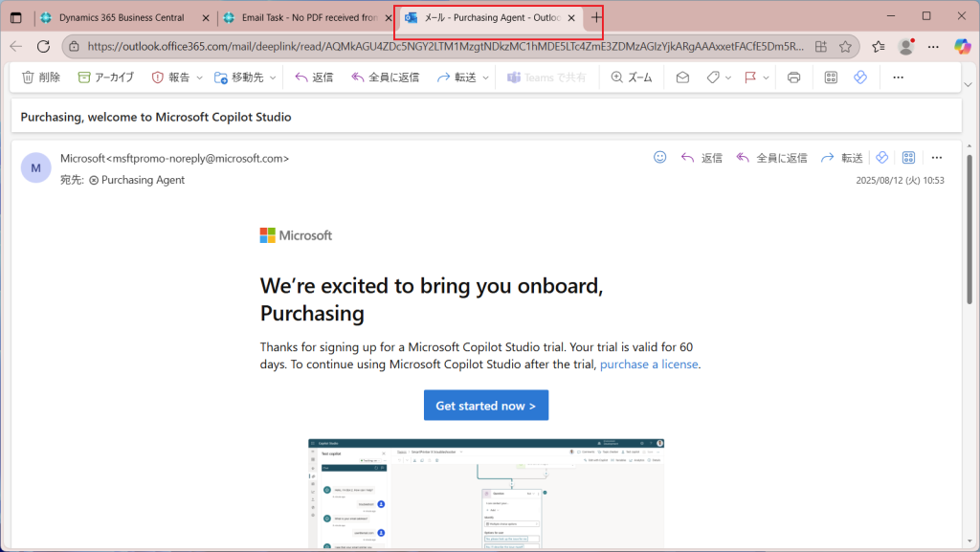The image size is (980, 552).
Task: Expand the 転送 dropdown in the toolbar
Action: [x=485, y=78]
